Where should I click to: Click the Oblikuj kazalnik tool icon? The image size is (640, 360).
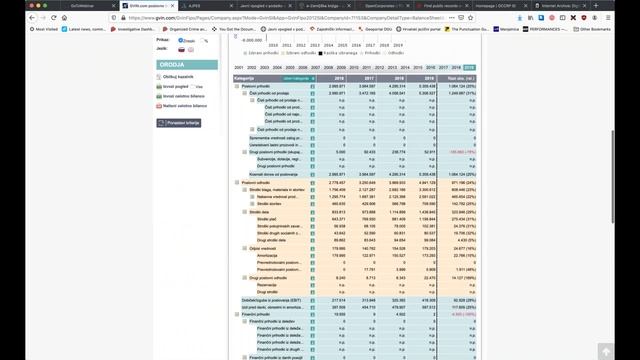[x=159, y=77]
